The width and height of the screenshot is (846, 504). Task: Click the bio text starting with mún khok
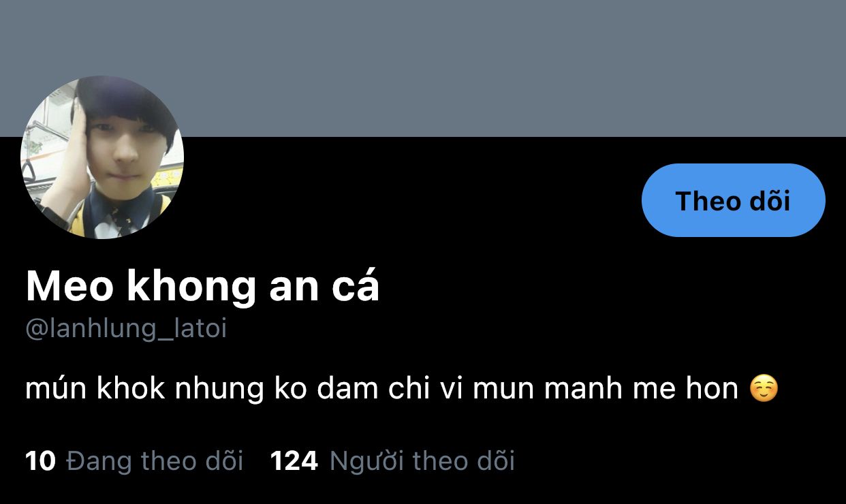[x=381, y=389]
